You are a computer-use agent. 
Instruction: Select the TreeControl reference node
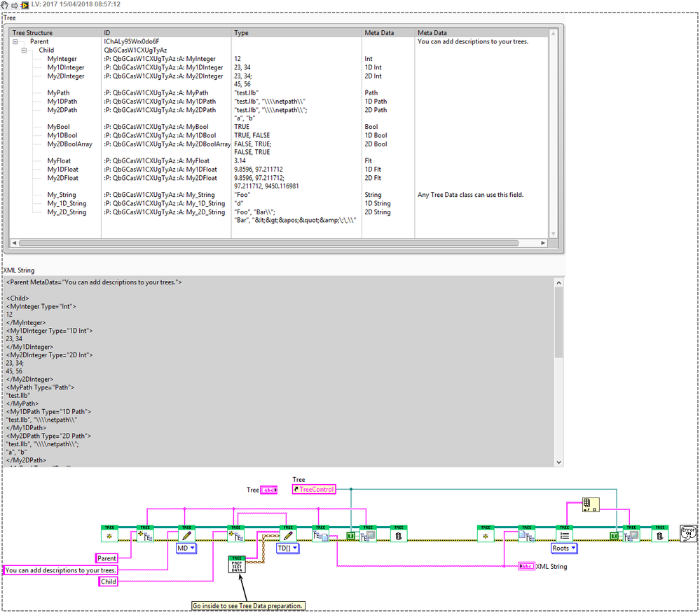(314, 489)
